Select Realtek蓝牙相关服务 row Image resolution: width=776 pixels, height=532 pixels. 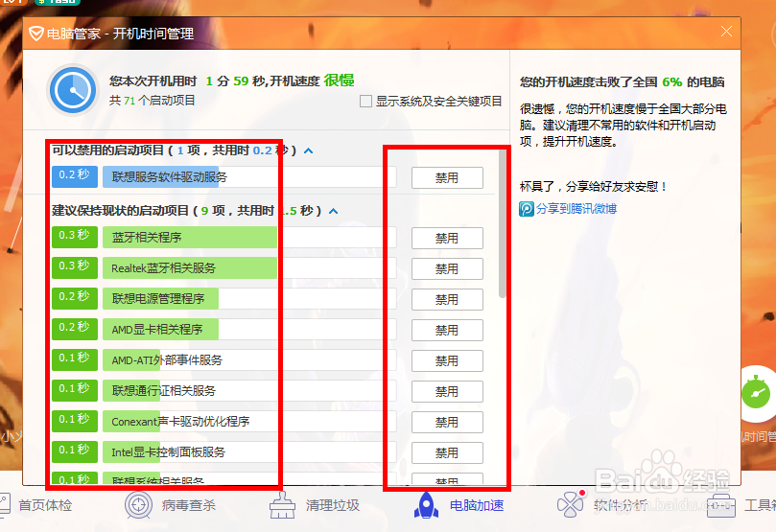(249, 268)
